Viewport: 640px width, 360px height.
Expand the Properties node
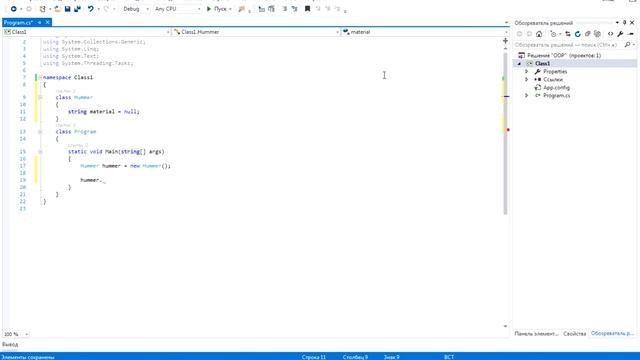527,71
